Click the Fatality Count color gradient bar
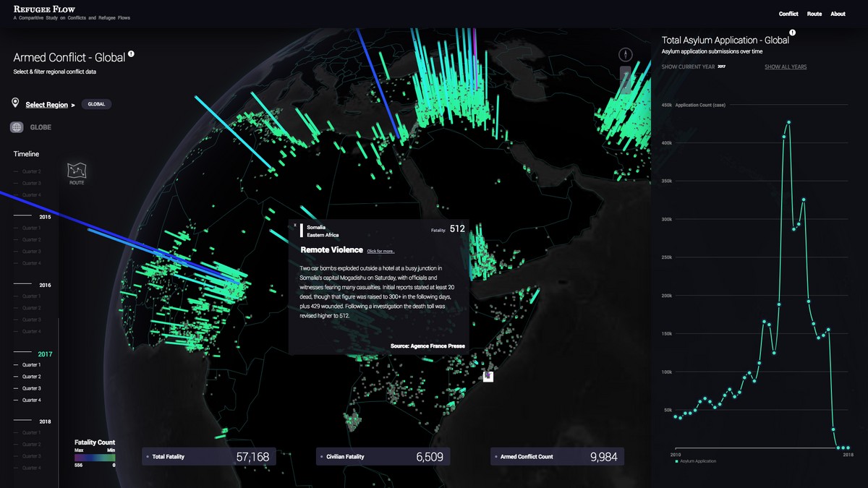The image size is (868, 488). (x=95, y=457)
